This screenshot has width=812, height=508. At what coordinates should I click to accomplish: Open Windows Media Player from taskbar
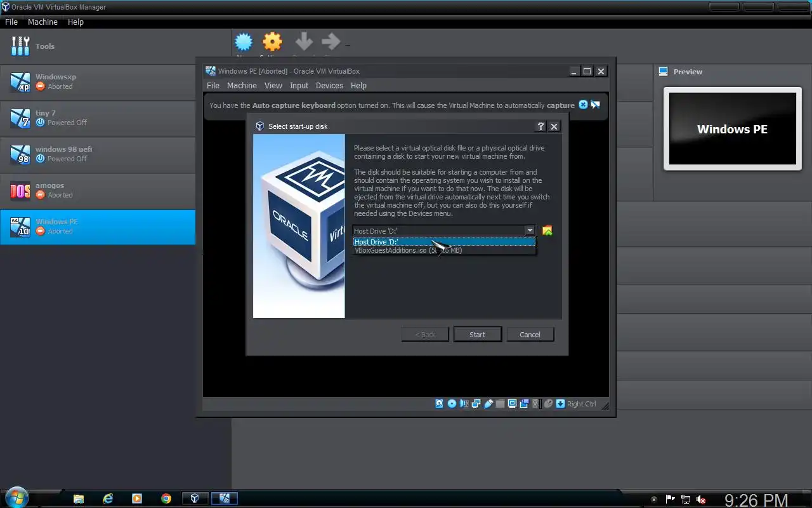137,498
